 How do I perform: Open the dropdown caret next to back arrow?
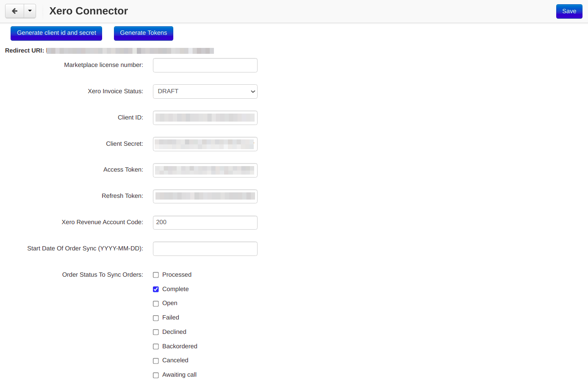pos(30,11)
